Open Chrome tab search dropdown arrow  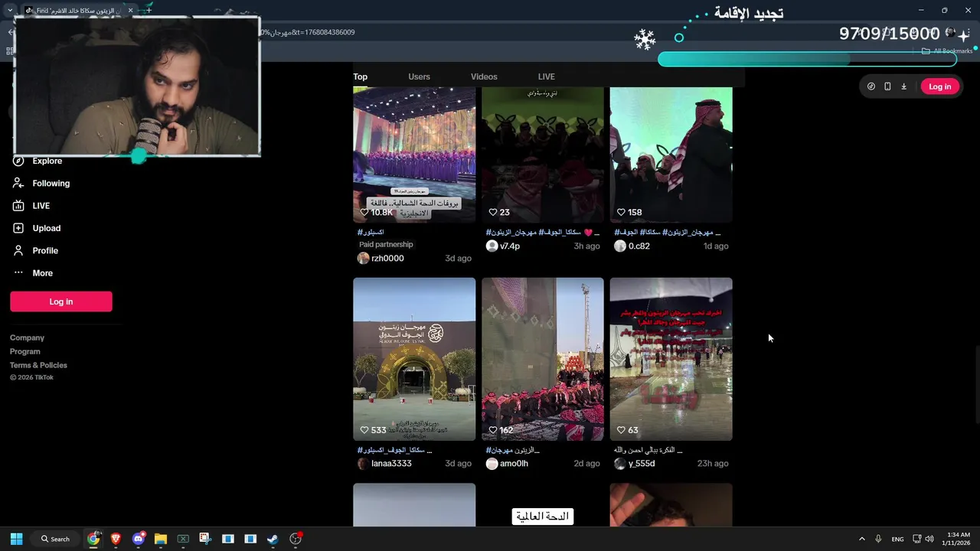point(10,10)
